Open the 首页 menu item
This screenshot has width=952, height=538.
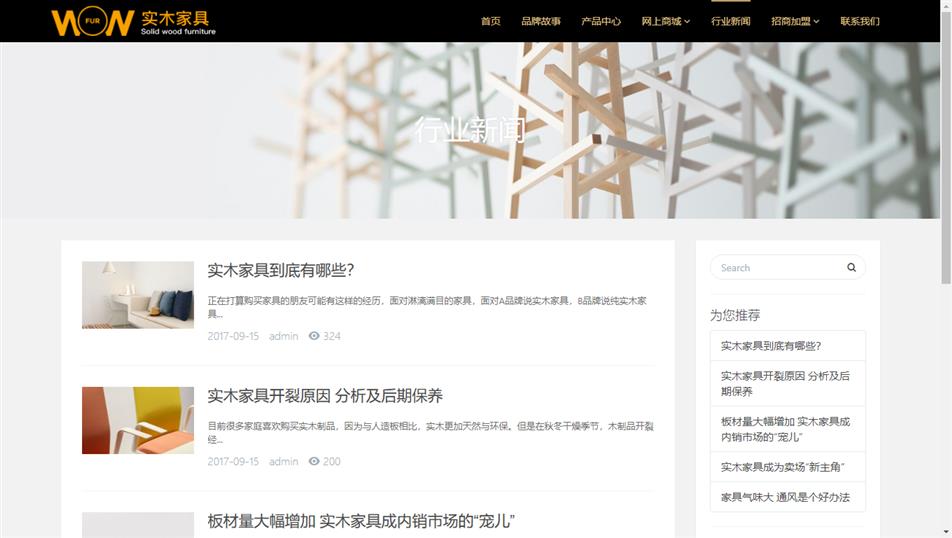coord(491,21)
